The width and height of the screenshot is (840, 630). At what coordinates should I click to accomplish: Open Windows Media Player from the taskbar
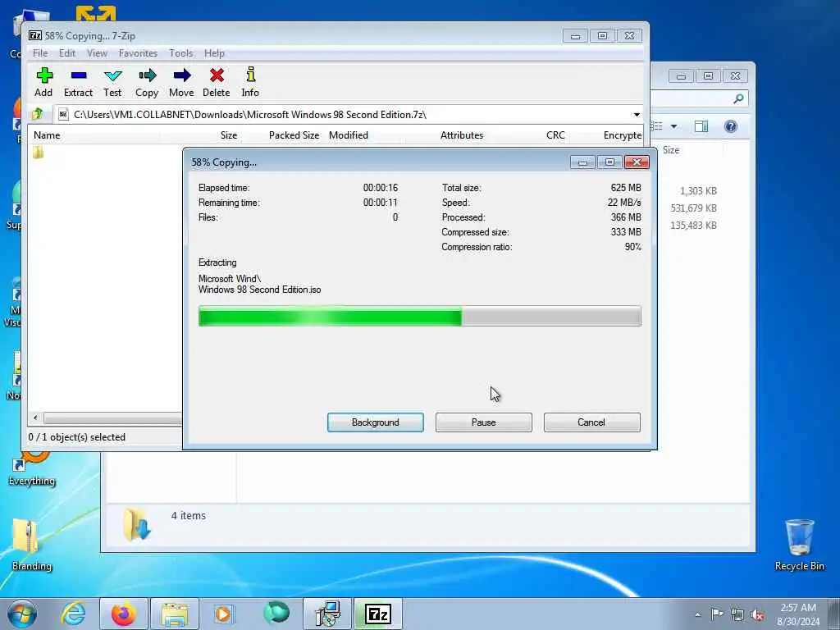[223, 614]
